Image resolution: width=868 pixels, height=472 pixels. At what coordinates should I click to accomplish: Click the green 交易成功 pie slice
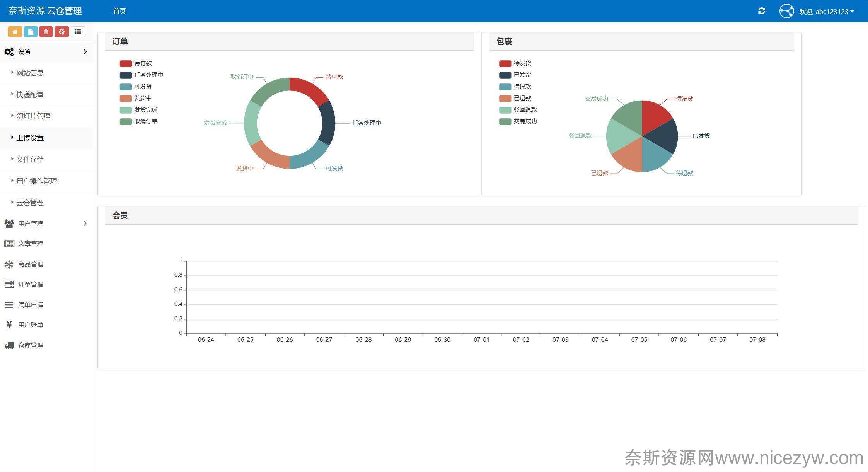(x=630, y=116)
